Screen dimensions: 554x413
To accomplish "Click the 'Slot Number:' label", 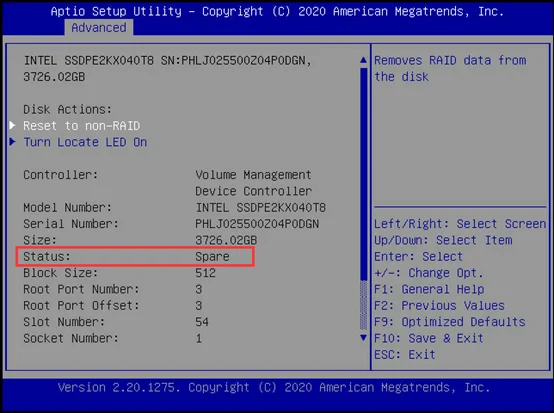I will [x=64, y=322].
